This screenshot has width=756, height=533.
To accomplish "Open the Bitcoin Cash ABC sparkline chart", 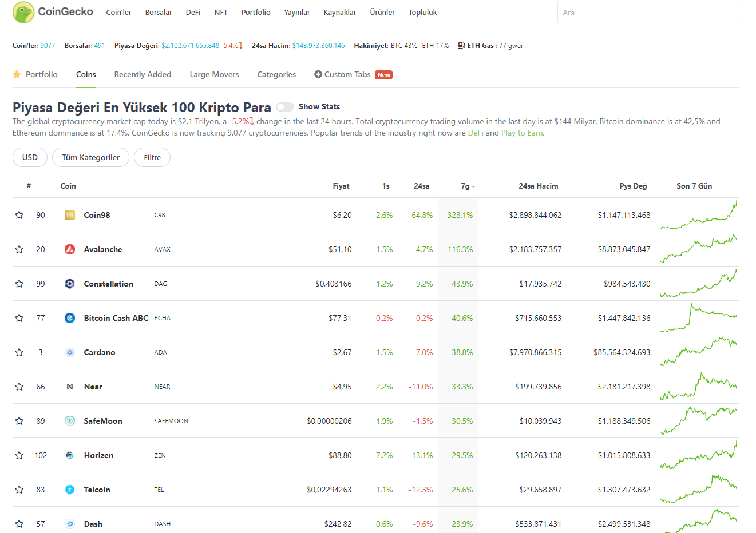I will click(698, 318).
